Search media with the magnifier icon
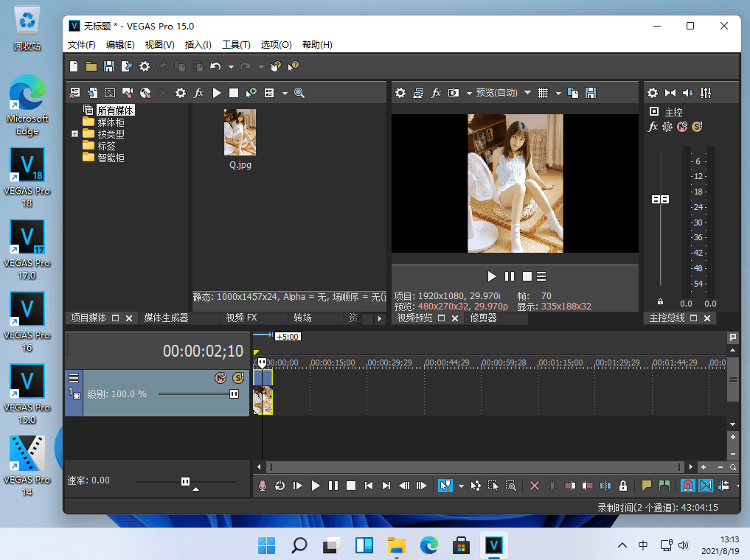 click(299, 93)
